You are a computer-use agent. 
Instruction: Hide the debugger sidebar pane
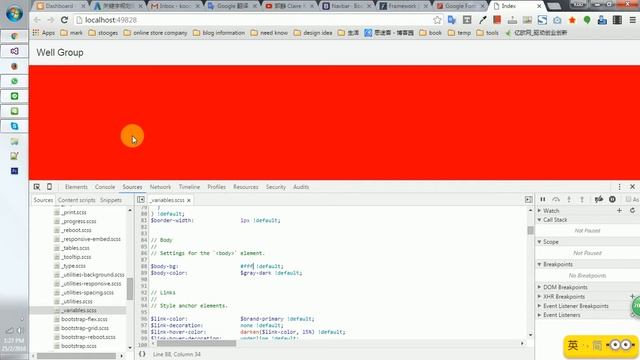(529, 200)
